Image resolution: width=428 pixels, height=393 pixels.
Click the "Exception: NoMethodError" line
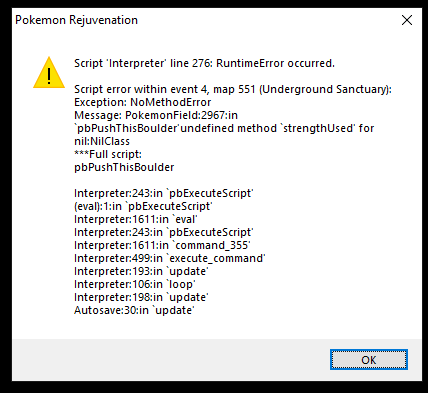pyautogui.click(x=142, y=102)
